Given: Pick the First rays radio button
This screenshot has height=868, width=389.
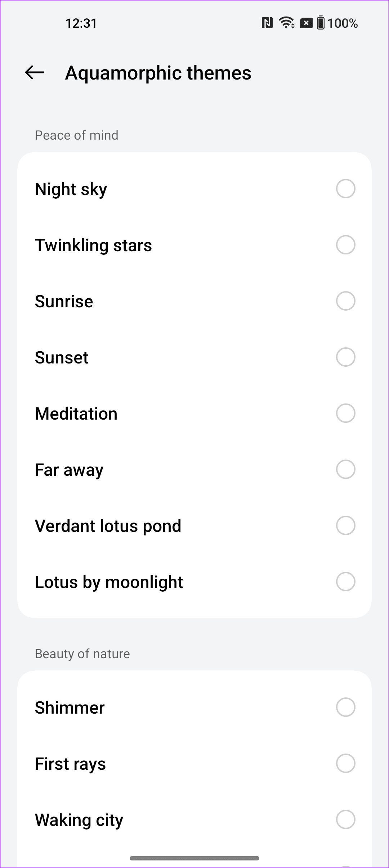Looking at the screenshot, I should 345,763.
